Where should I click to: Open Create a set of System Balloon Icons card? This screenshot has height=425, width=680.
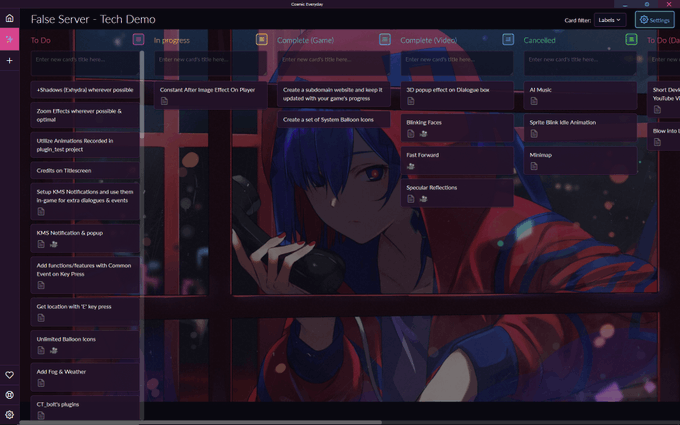point(334,120)
